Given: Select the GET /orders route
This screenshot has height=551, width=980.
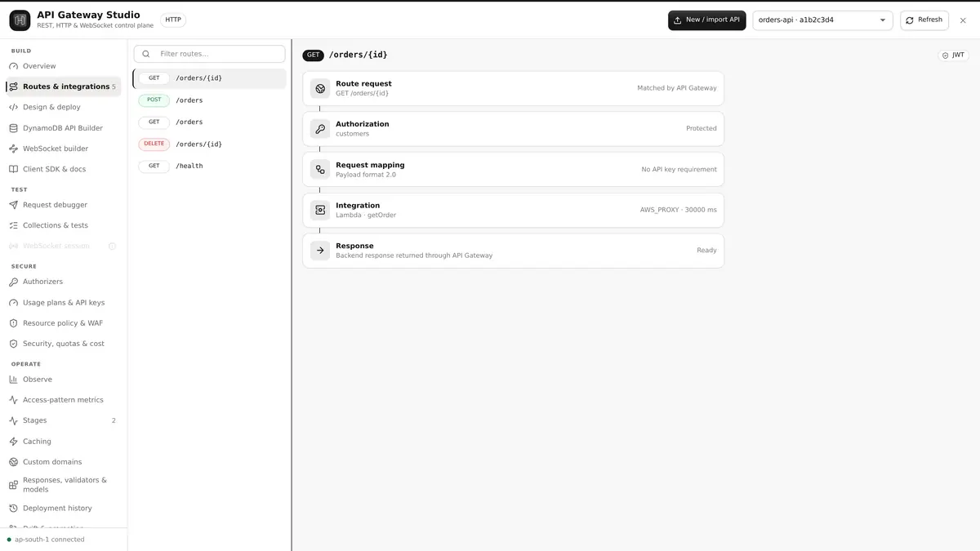Looking at the screenshot, I should pyautogui.click(x=210, y=122).
